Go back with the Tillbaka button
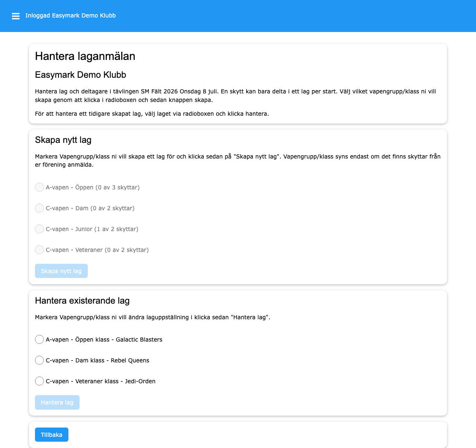This screenshot has height=448, width=476. pos(52,435)
